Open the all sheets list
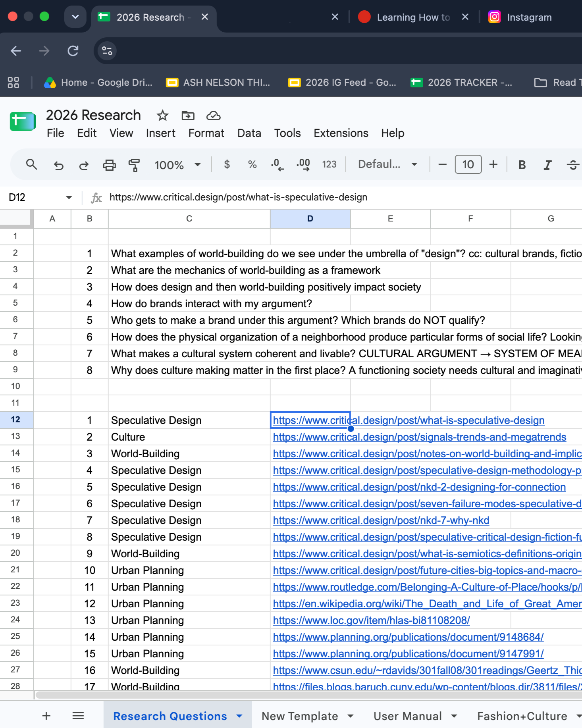 [x=78, y=716]
